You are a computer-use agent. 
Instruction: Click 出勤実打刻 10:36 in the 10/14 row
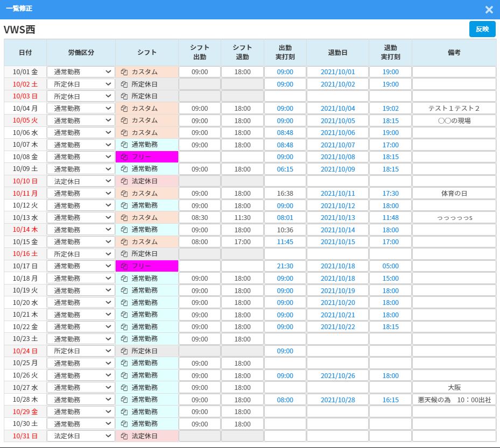pyautogui.click(x=285, y=230)
